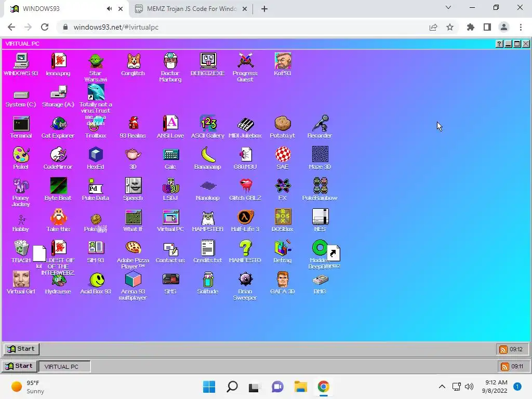
Task: Open the Storage (A:) drive
Action: (x=58, y=92)
